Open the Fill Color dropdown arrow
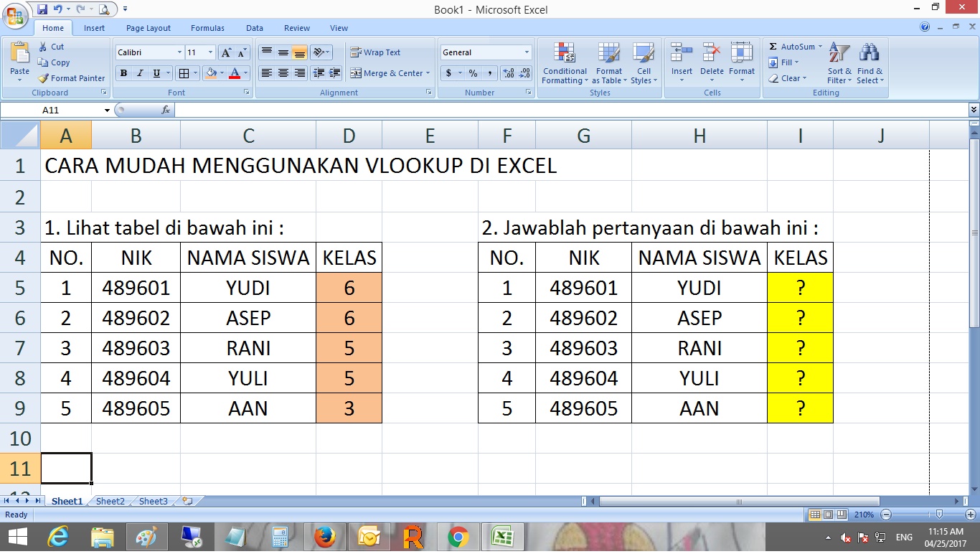The width and height of the screenshot is (980, 554). pyautogui.click(x=222, y=73)
